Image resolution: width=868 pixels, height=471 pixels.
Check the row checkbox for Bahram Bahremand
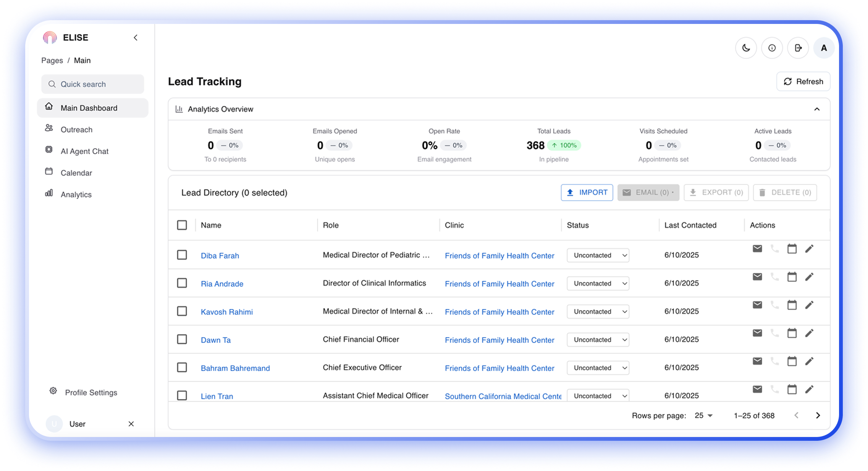tap(182, 367)
